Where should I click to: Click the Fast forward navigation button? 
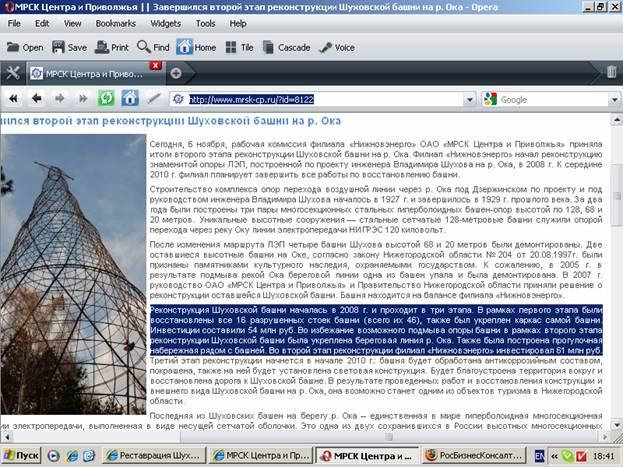coord(83,99)
